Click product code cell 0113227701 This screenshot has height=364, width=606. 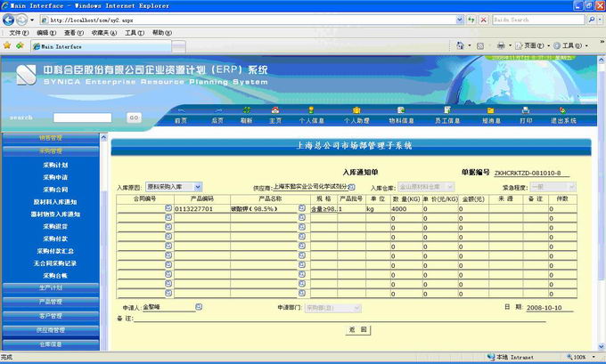[202, 209]
